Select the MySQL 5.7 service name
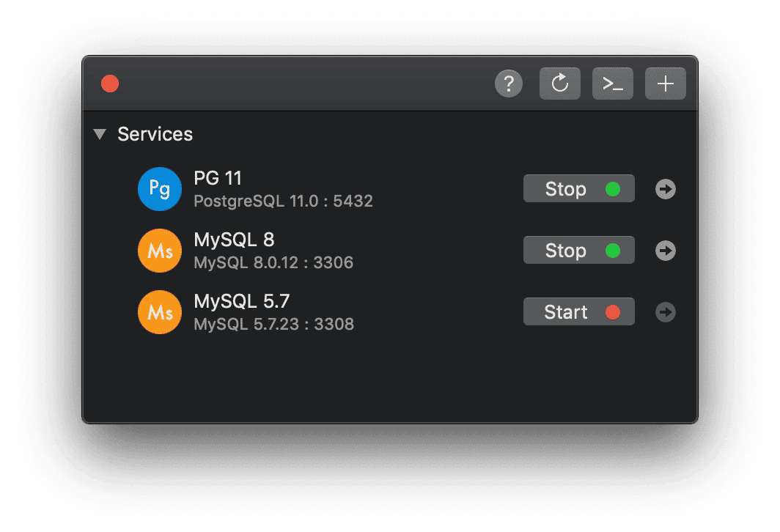 [x=242, y=301]
